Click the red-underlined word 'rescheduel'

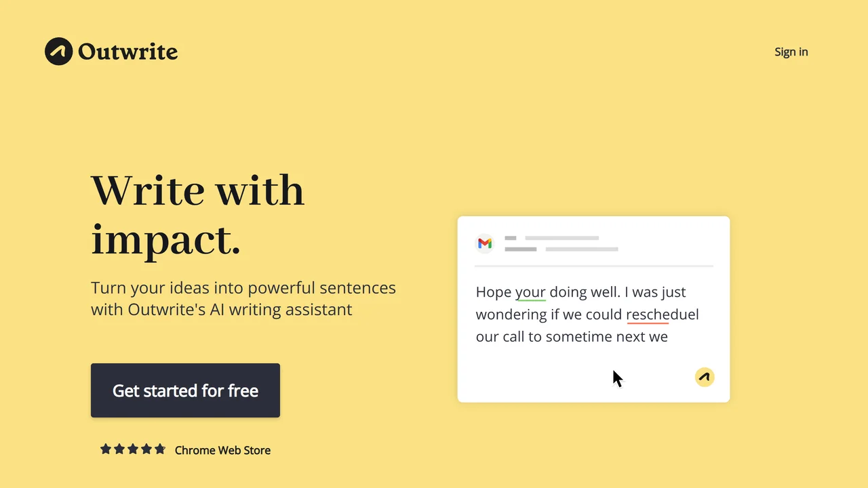662,314
